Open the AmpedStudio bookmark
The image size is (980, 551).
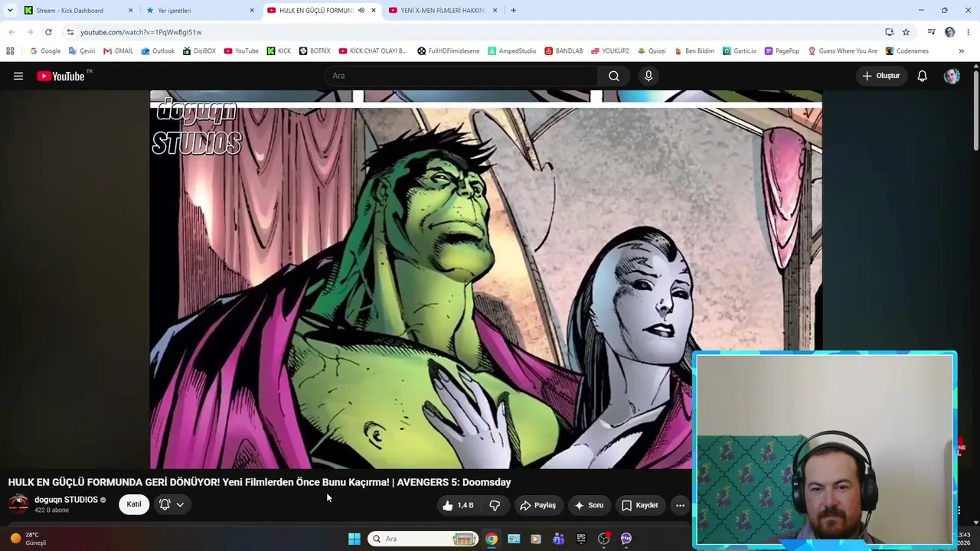511,51
